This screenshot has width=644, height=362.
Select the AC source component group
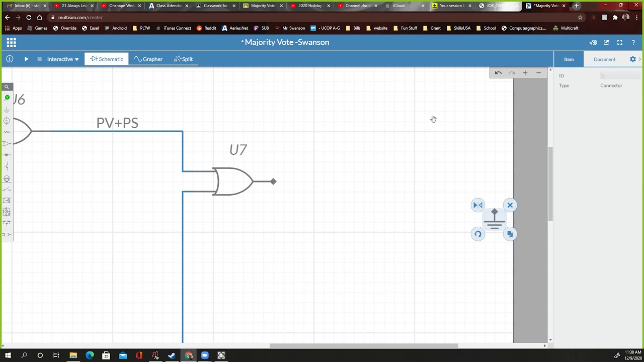click(7, 121)
